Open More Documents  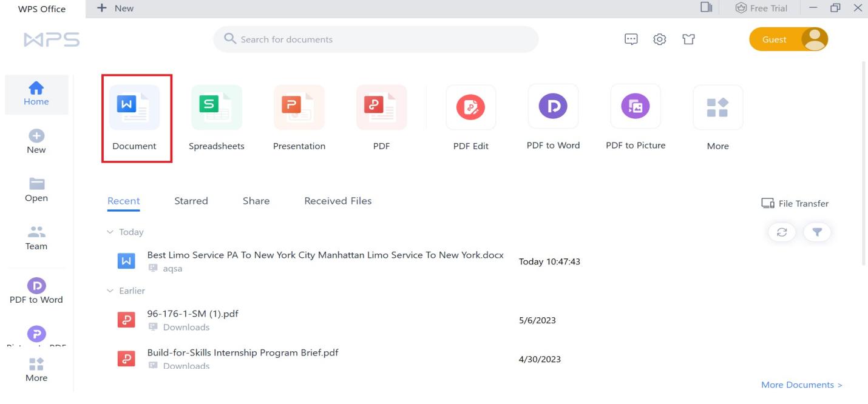(x=801, y=384)
